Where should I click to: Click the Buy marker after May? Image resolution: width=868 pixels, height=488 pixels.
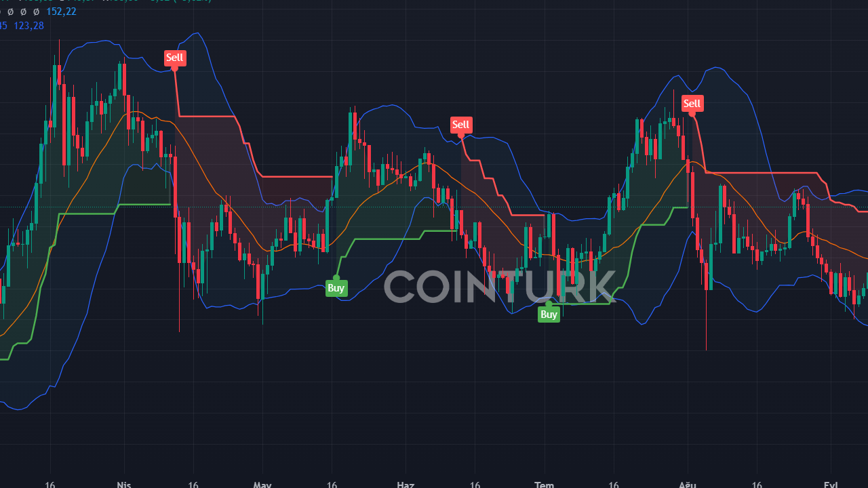336,288
